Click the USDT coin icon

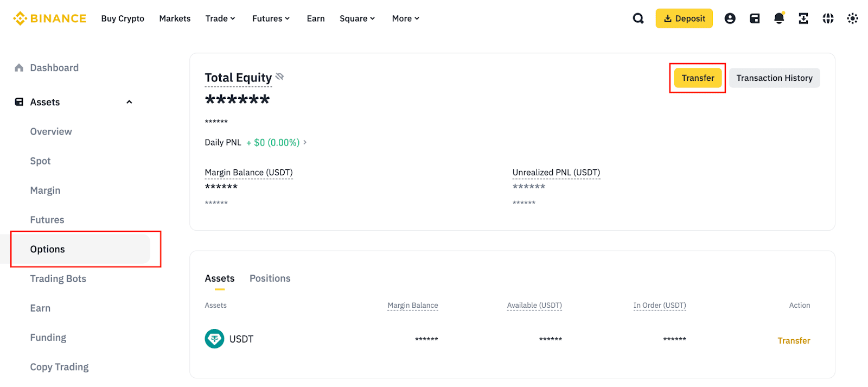click(x=214, y=339)
